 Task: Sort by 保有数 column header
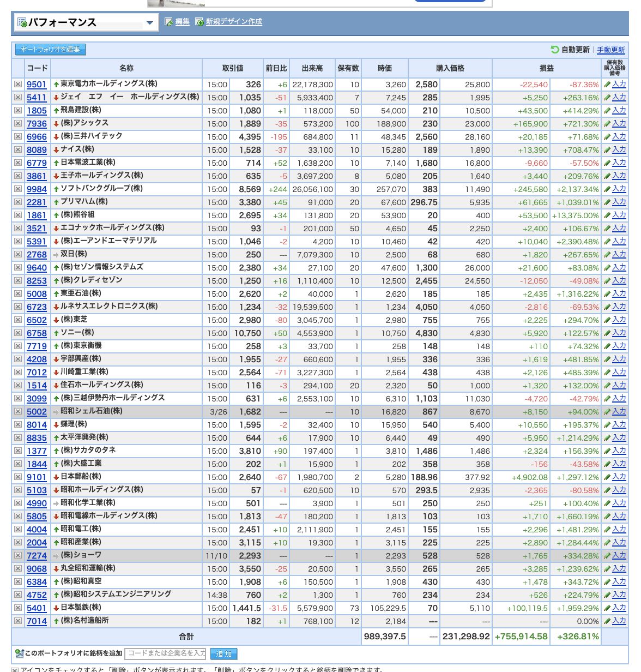[348, 68]
